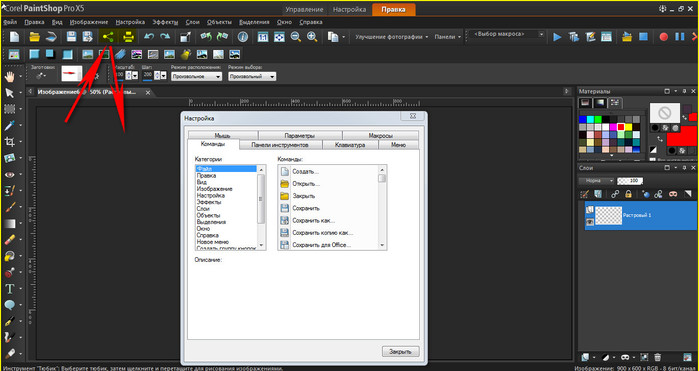Open the Панели dropdown

(448, 37)
